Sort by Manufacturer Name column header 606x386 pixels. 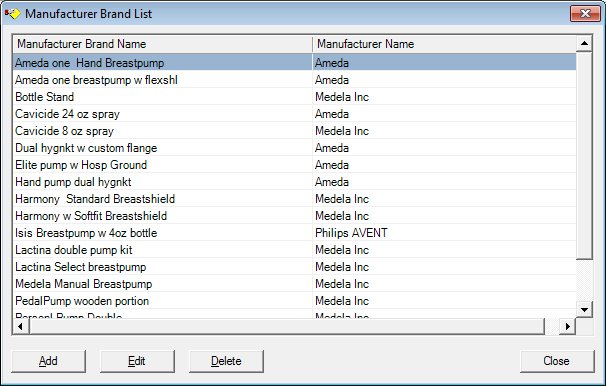click(x=444, y=44)
